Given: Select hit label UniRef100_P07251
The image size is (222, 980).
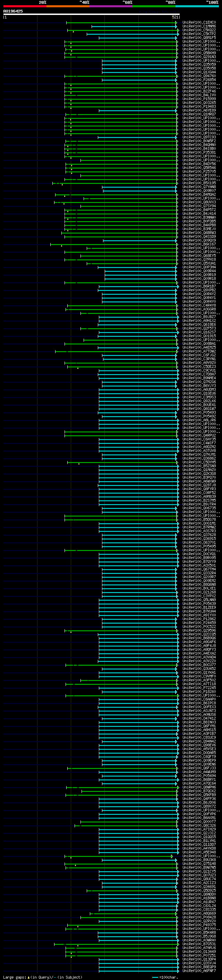Looking at the screenshot, I should 199,955.
